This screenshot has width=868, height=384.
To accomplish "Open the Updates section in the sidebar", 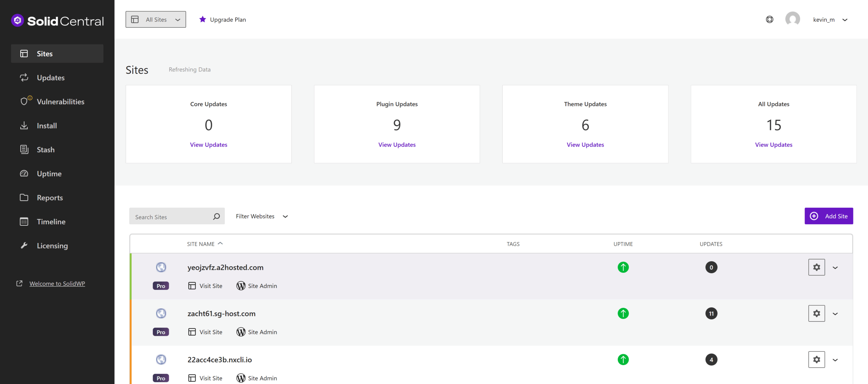I will click(x=51, y=77).
